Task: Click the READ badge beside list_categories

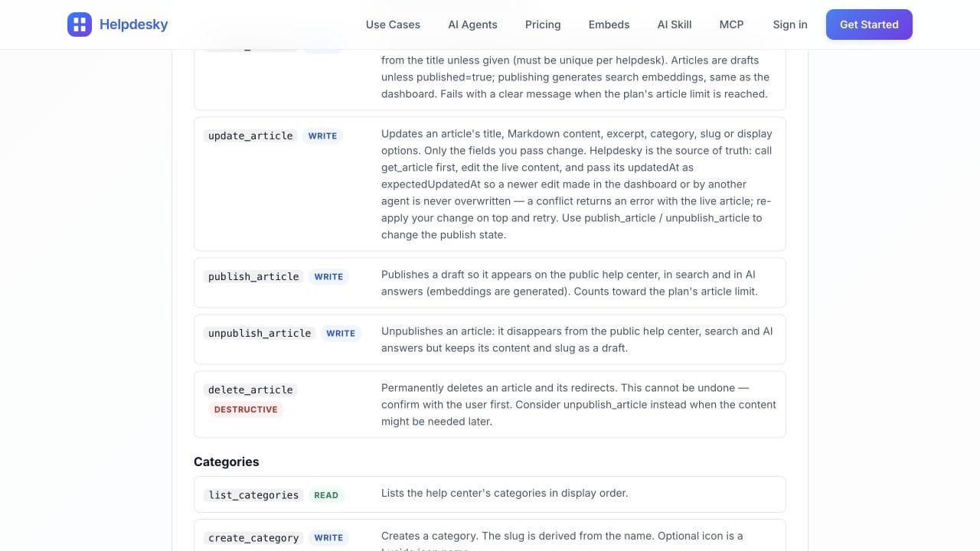Action: pyautogui.click(x=326, y=495)
